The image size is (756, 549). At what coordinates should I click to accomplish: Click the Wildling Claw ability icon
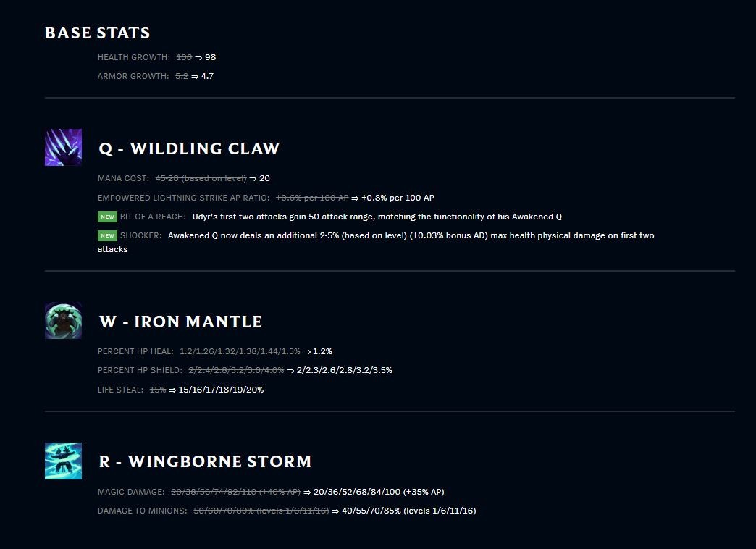(63, 147)
